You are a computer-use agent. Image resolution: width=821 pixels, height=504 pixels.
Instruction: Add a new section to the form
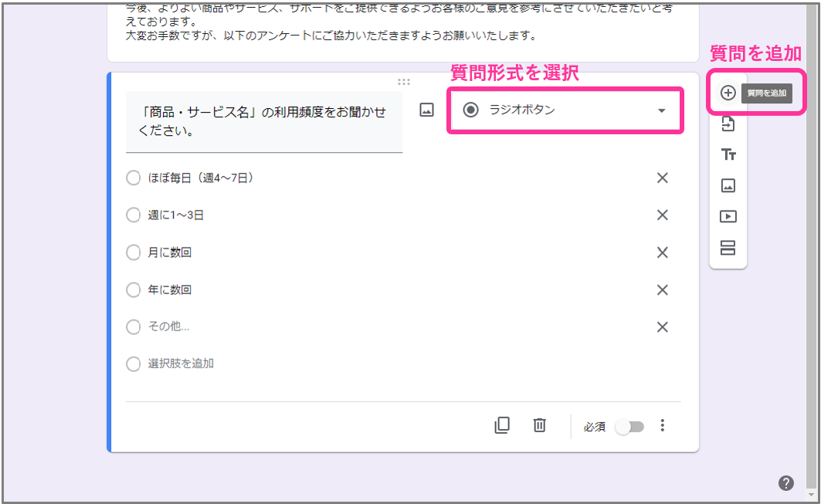(x=728, y=248)
